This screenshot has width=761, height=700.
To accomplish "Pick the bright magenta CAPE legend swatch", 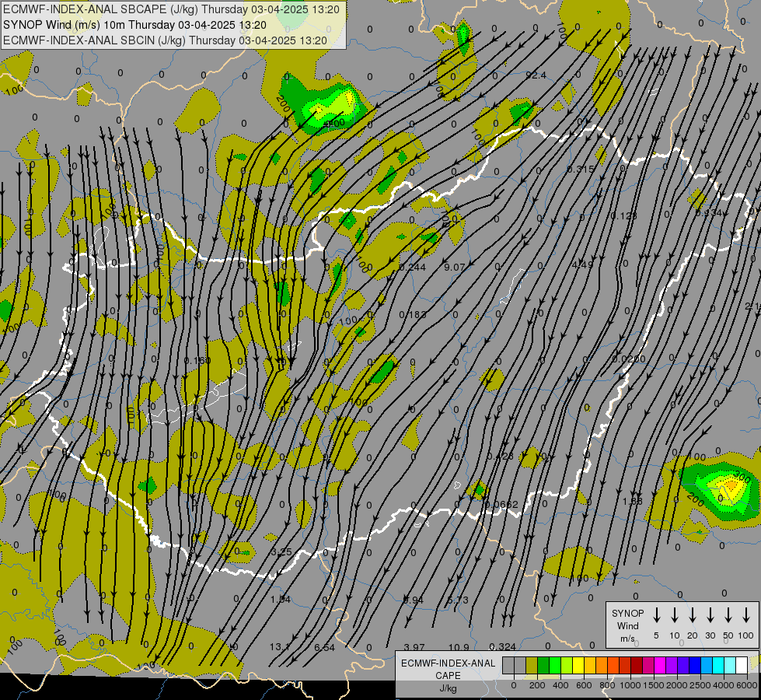I will [x=660, y=666].
